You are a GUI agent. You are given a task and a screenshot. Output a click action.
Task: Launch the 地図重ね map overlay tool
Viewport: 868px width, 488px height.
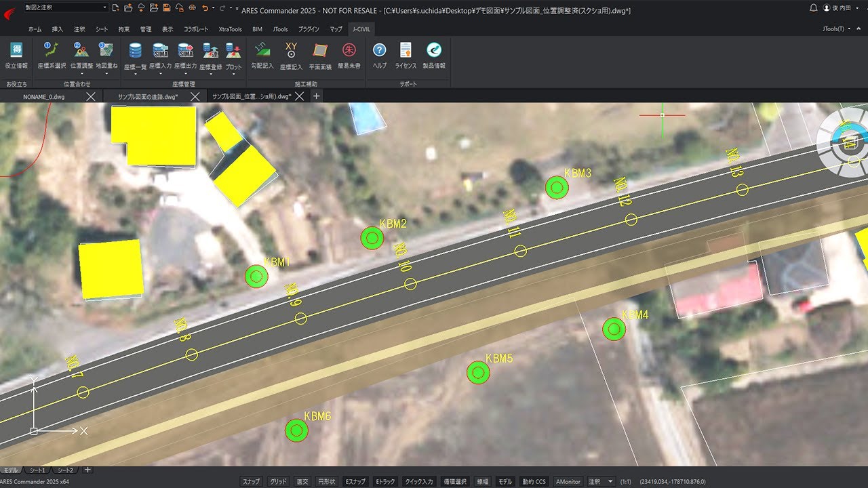click(106, 54)
